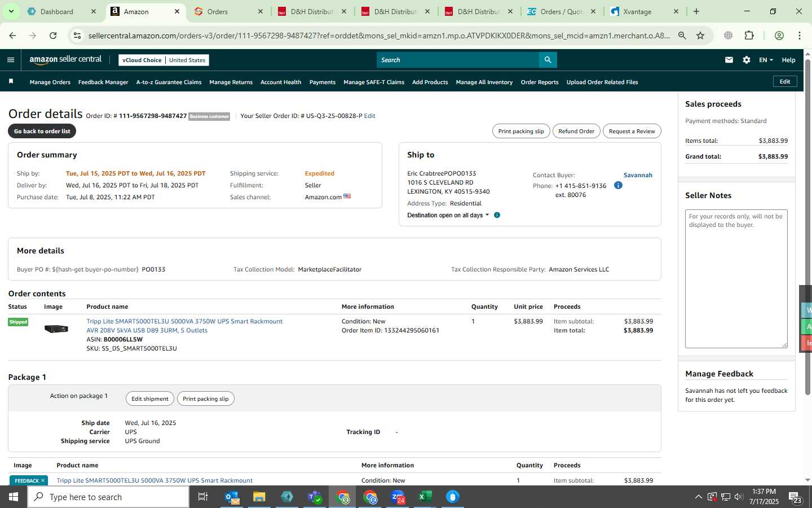Open the tab search dropdown arrow

point(11,11)
